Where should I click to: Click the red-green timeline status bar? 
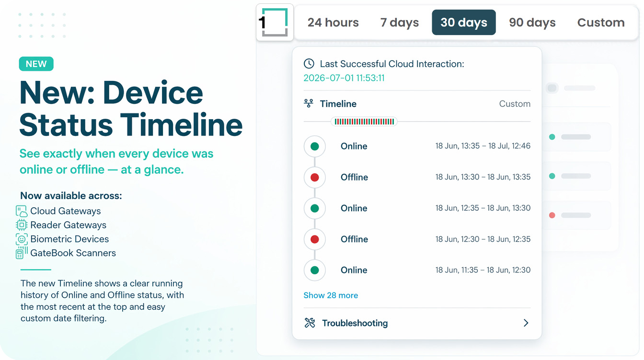364,122
